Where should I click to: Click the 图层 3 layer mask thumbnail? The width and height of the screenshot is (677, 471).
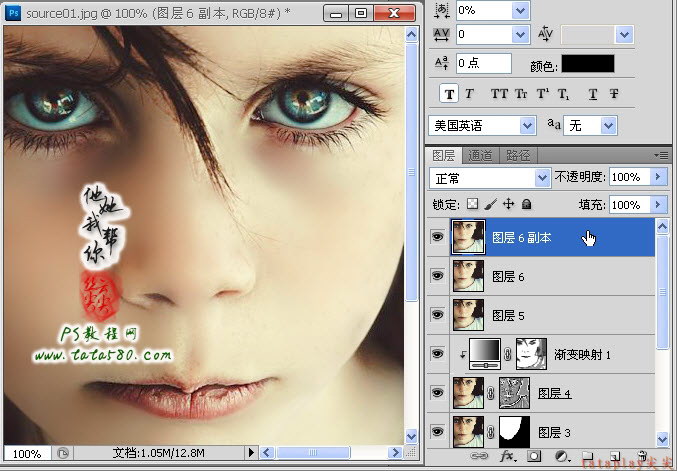point(514,432)
